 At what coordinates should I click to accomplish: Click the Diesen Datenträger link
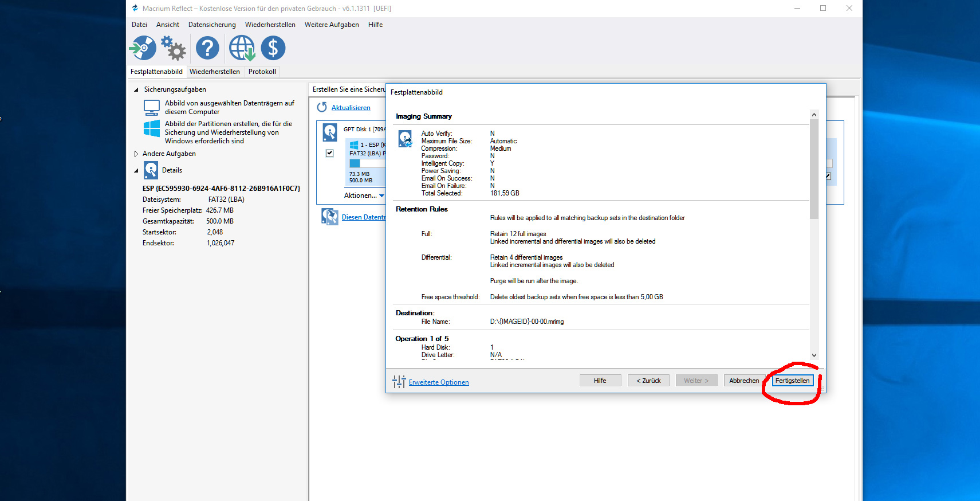(364, 217)
